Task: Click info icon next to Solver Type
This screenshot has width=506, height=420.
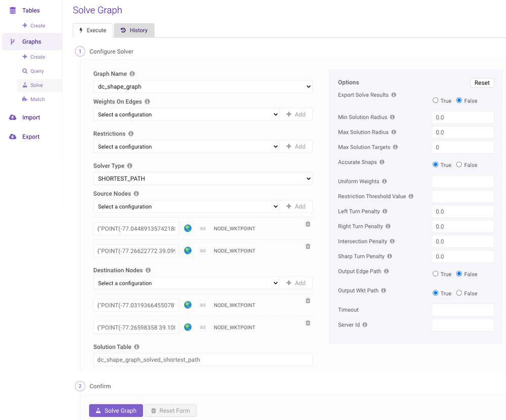Action: coord(130,166)
